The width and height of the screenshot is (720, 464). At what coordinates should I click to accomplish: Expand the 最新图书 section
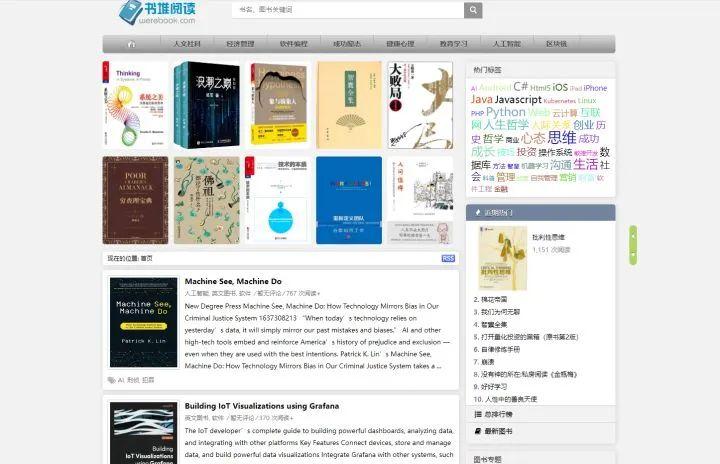pyautogui.click(x=540, y=431)
